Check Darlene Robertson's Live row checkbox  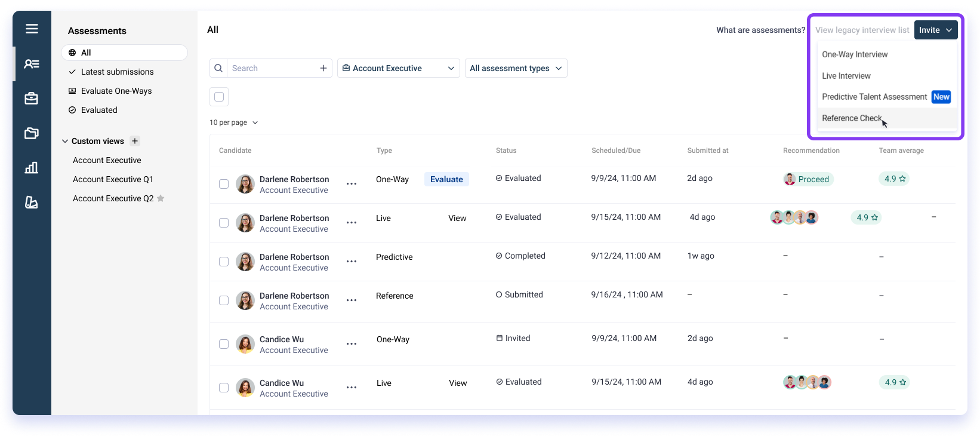pos(224,223)
